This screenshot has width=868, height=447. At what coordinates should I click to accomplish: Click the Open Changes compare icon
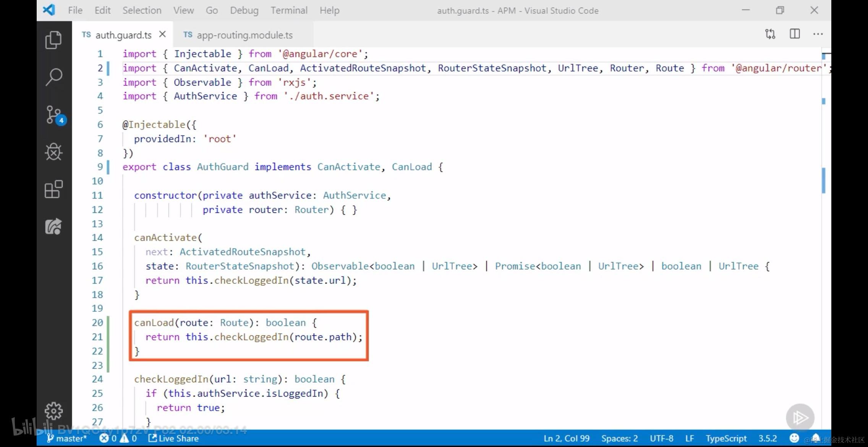(x=770, y=34)
